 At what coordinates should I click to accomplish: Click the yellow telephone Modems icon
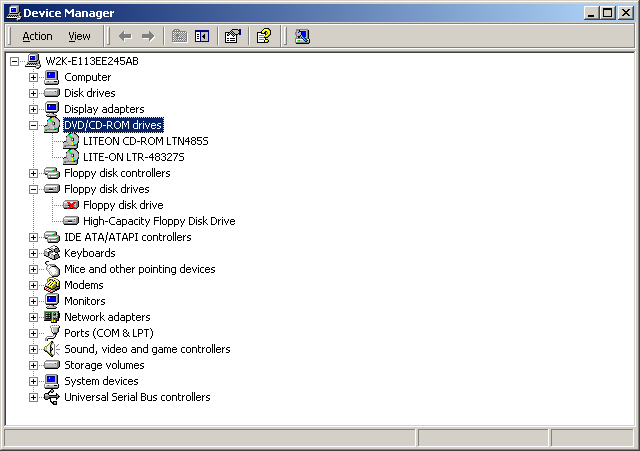point(51,285)
